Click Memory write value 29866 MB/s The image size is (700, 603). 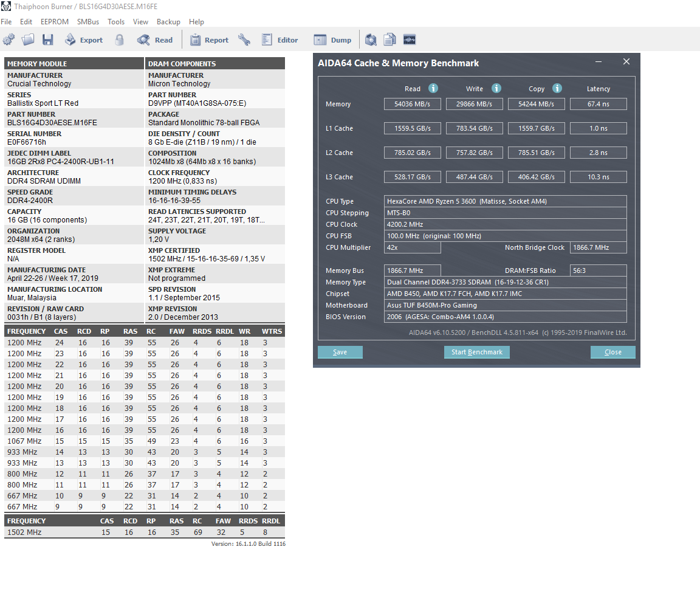pos(474,103)
